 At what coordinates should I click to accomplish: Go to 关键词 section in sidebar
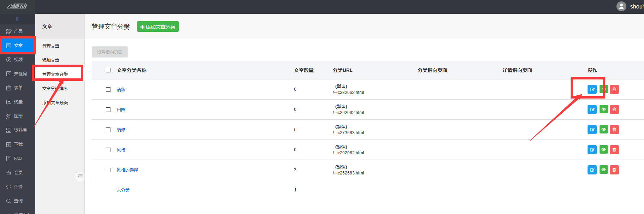pyautogui.click(x=18, y=74)
